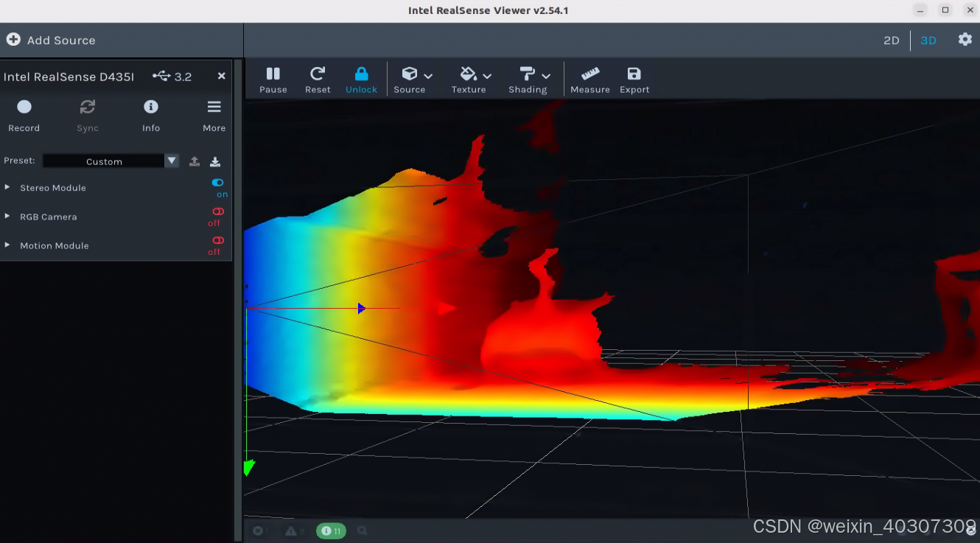This screenshot has height=543, width=980.
Task: Expand the RGB Camera section
Action: tap(7, 216)
